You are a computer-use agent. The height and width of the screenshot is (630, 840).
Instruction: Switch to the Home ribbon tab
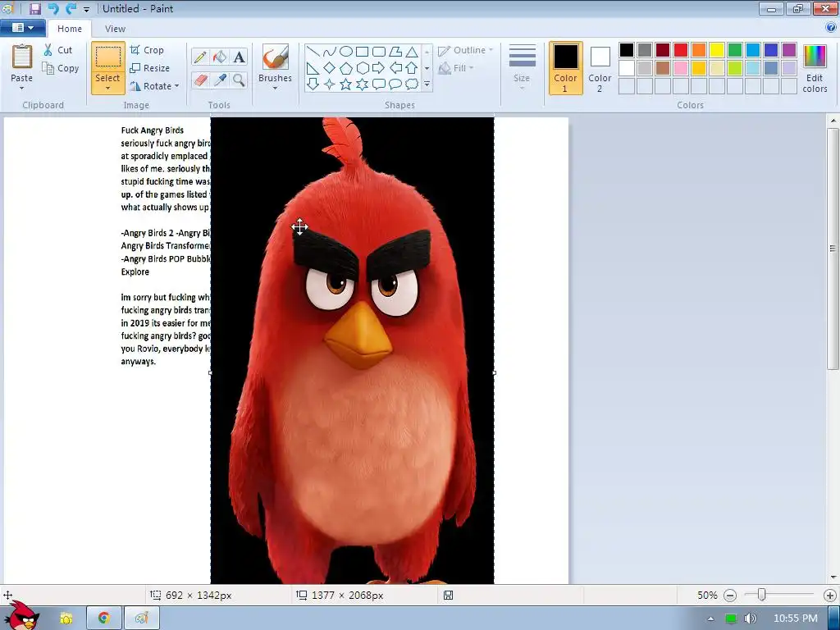pos(70,29)
